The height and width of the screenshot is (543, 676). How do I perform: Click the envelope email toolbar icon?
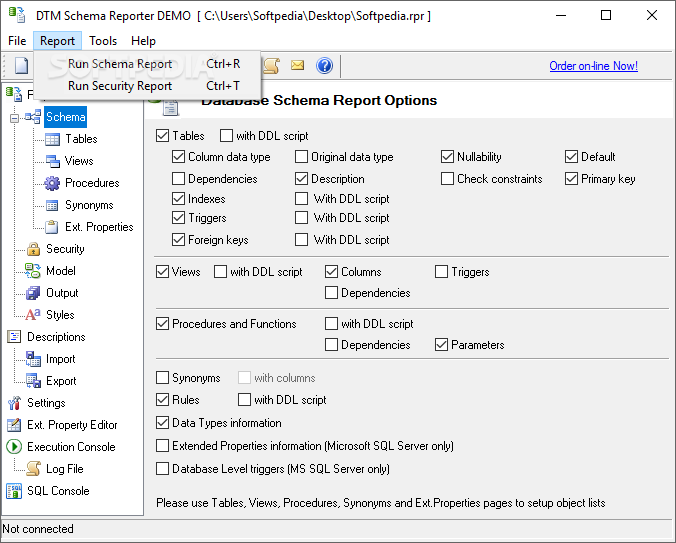coord(297,65)
